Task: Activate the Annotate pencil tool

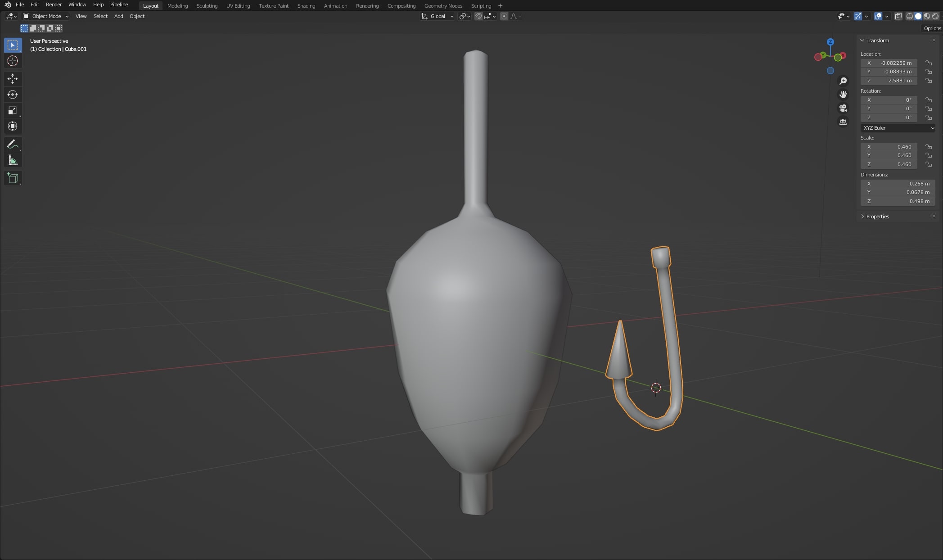Action: (13, 145)
